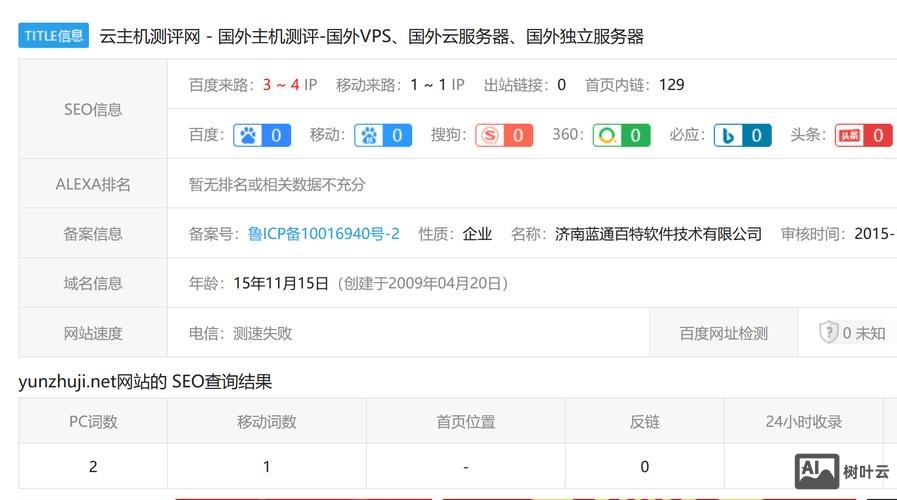Click the domain age 15年11月15日
This screenshot has width=897, height=500.
(281, 284)
